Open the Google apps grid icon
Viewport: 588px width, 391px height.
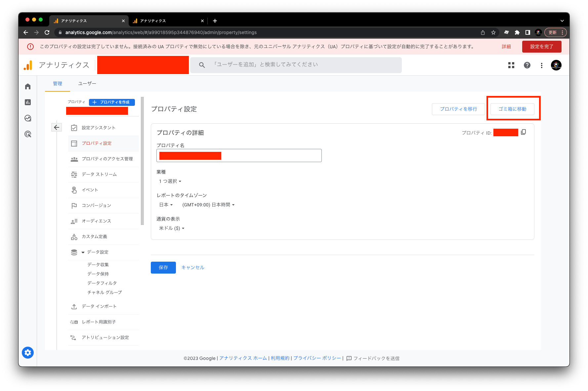click(x=511, y=65)
